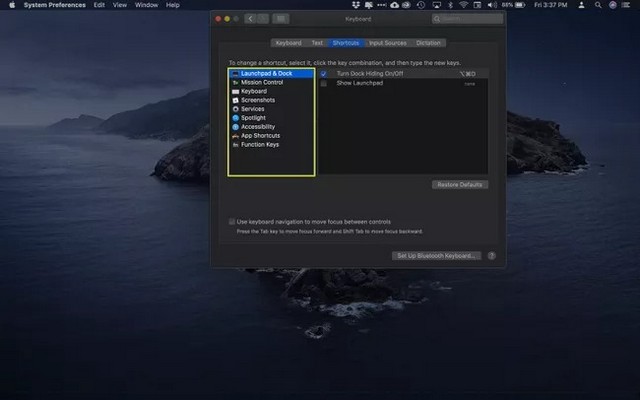
Task: Open AirPlay display menu bar icon
Action: pos(436,5)
